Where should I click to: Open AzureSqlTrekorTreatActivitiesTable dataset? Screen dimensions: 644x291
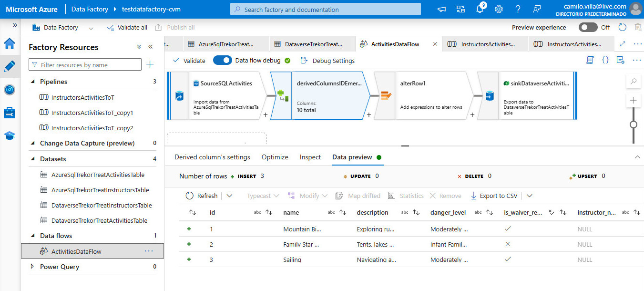tap(98, 175)
